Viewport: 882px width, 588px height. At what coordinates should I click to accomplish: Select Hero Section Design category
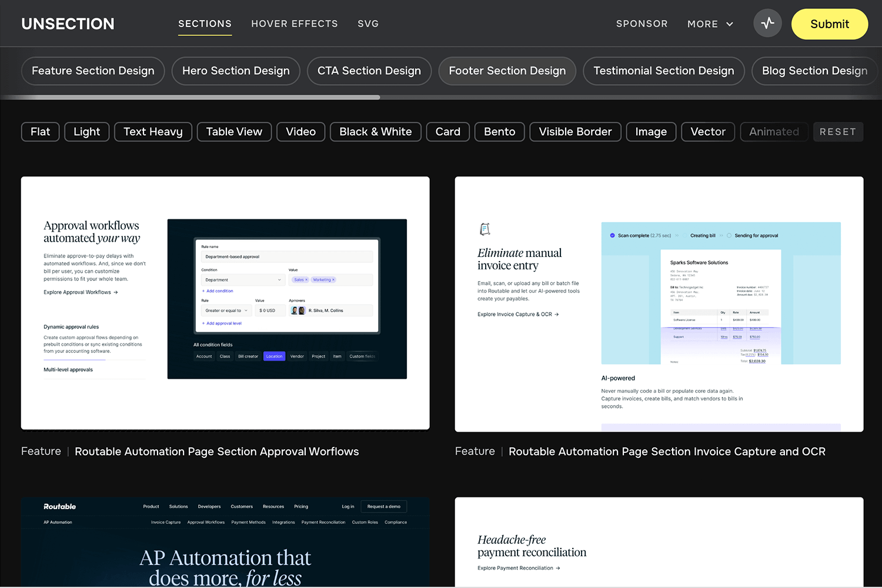[x=236, y=71]
